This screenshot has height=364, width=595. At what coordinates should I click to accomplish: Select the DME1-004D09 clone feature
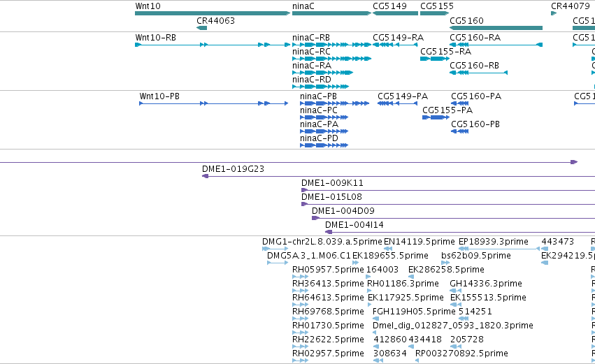454,218
